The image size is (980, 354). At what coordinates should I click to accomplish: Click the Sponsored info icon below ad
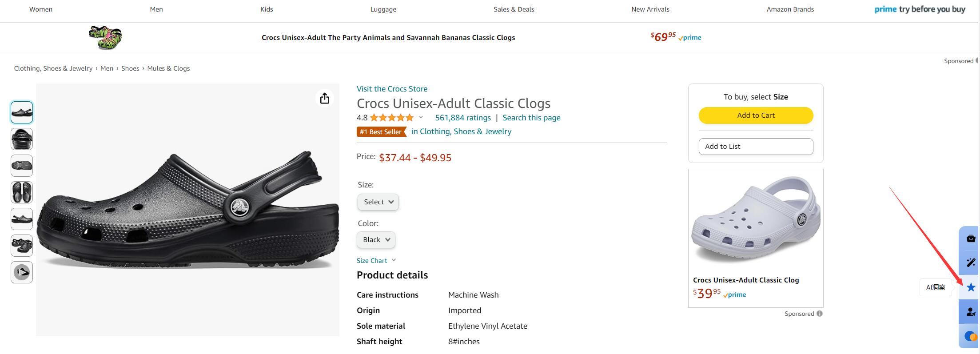820,314
